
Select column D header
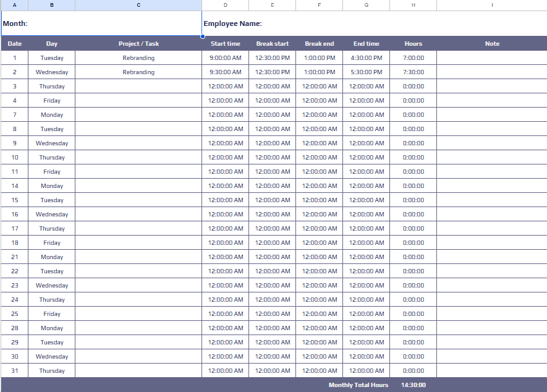point(225,5)
